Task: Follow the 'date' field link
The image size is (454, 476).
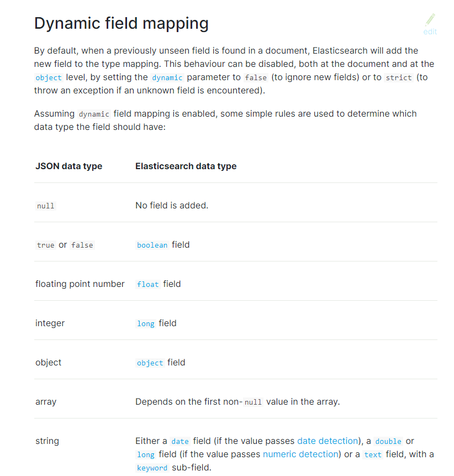Action: coord(180,441)
